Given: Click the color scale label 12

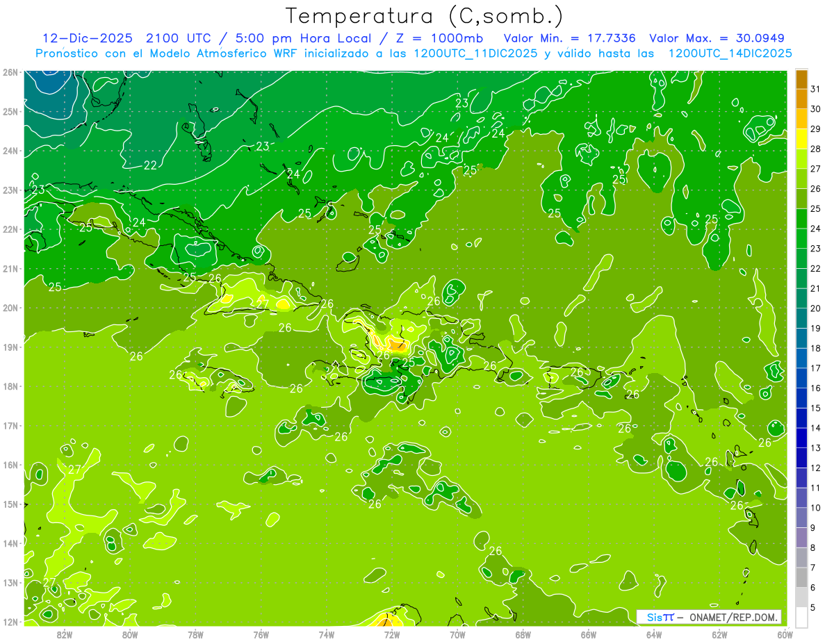Looking at the screenshot, I should (816, 468).
